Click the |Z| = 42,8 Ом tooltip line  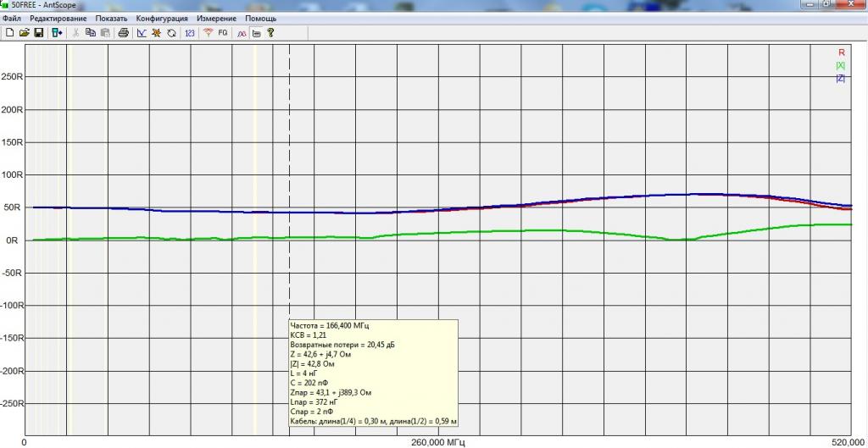coord(312,364)
